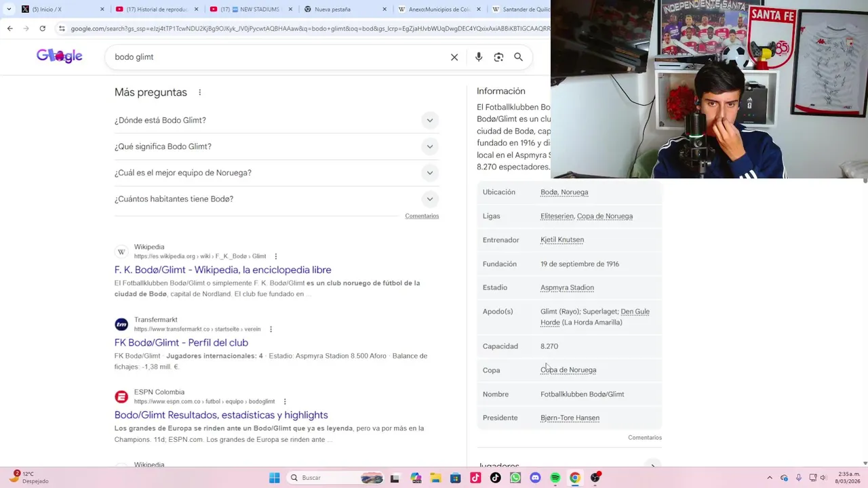
Task: Open WhatsApp from the taskbar
Action: [515, 478]
